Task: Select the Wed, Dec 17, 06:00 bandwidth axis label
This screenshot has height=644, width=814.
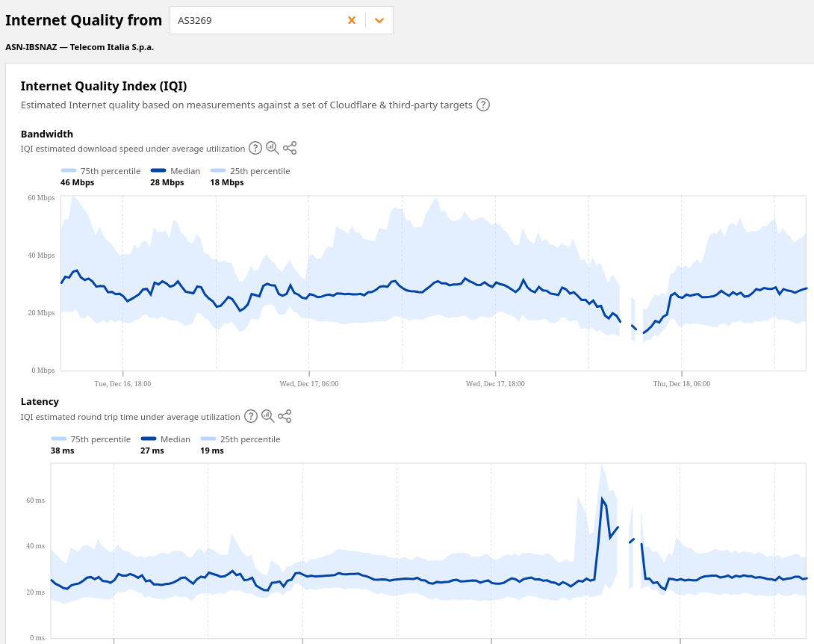Action: tap(309, 383)
